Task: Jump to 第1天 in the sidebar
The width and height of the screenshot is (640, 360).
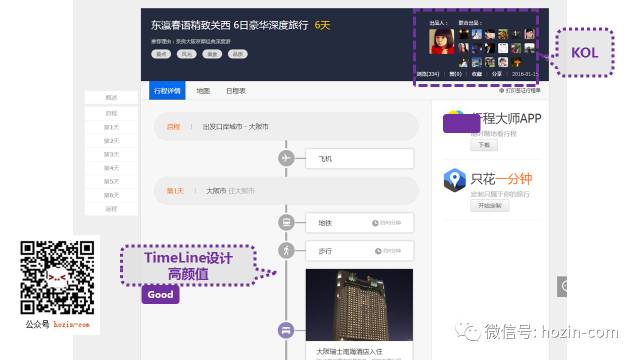Action: point(111,127)
